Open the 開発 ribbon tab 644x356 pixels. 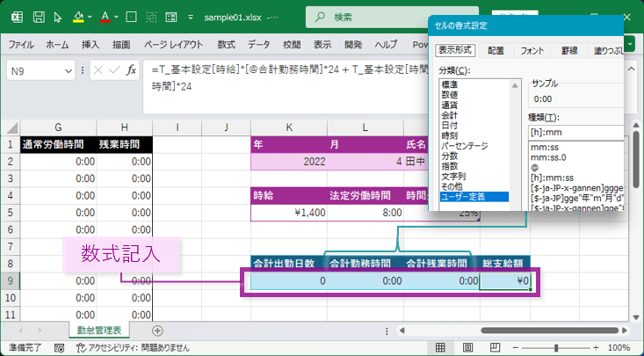(x=353, y=45)
